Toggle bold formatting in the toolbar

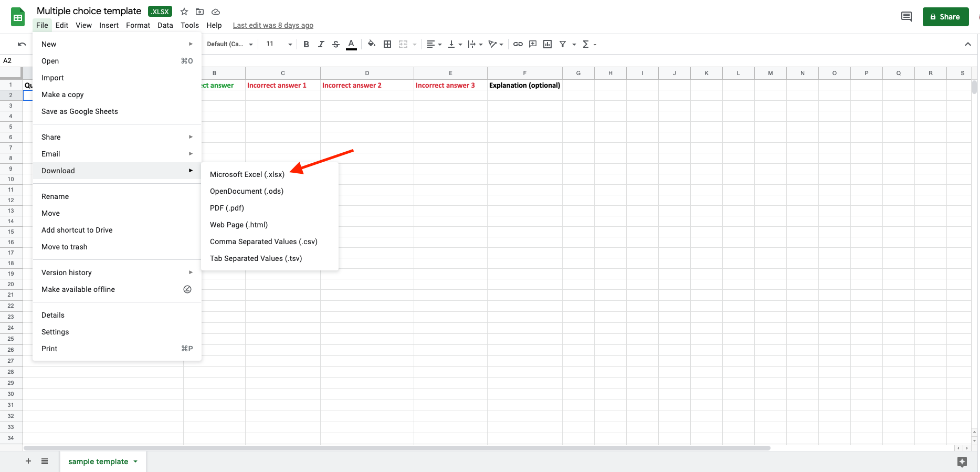(306, 44)
